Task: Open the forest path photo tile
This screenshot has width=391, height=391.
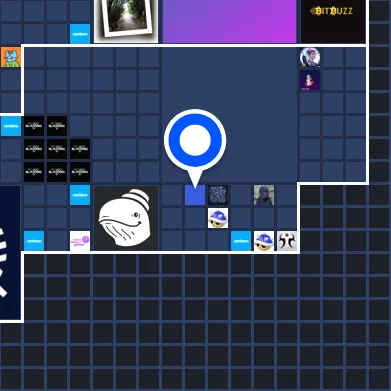Action: [126, 21]
